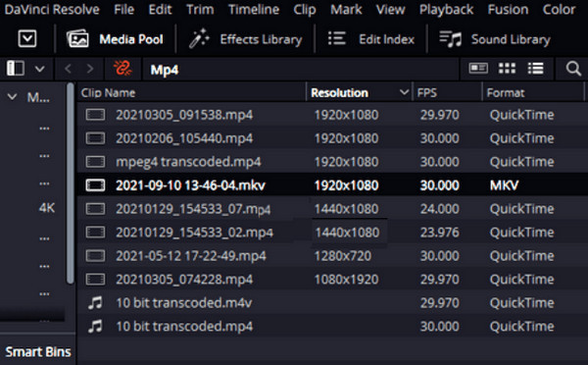Viewport: 588px width, 365px height.
Task: Click video icon of mpeg4 transcoded.mp4
Action: click(x=95, y=162)
